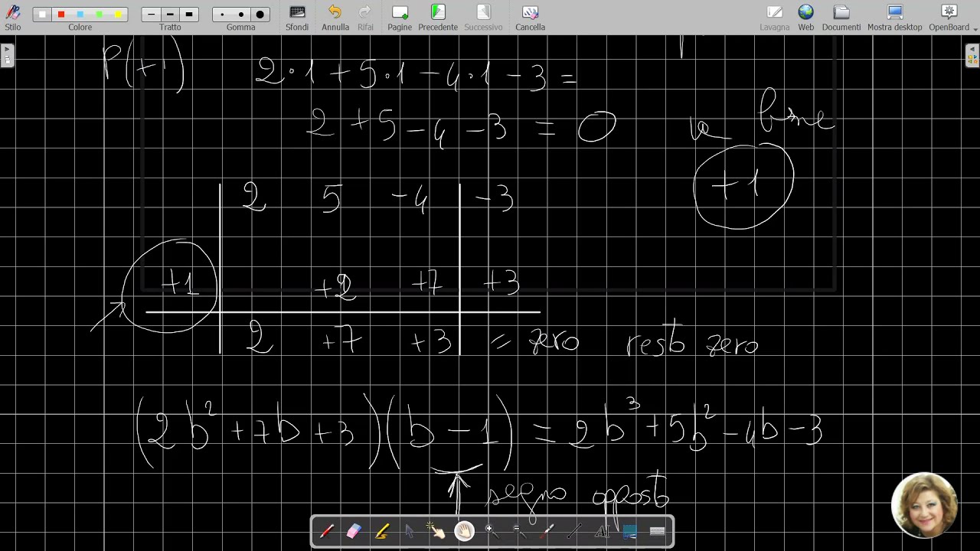Screen dimensions: 980x551
Task: Switch to Lavagna board mode
Action: [775, 17]
